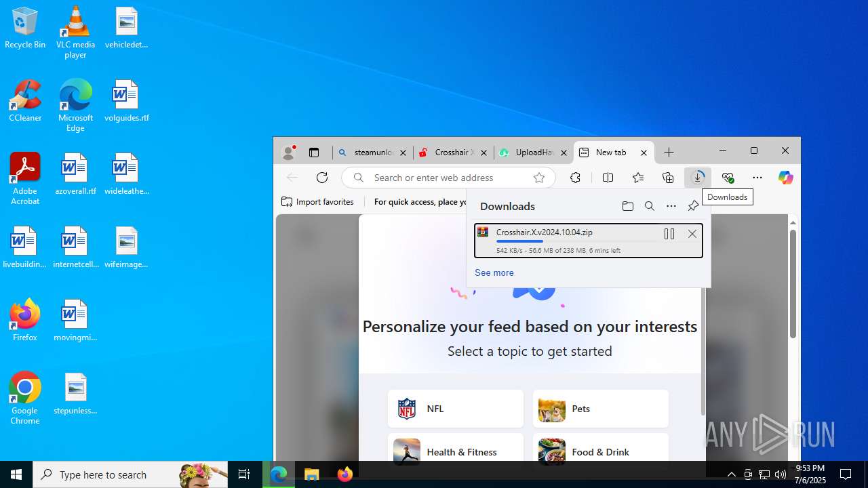Image resolution: width=868 pixels, height=488 pixels.
Task: Pin the Downloads panel
Action: (693, 206)
